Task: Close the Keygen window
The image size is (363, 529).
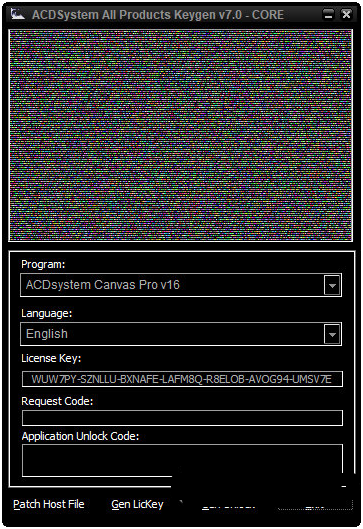Action: [346, 15]
